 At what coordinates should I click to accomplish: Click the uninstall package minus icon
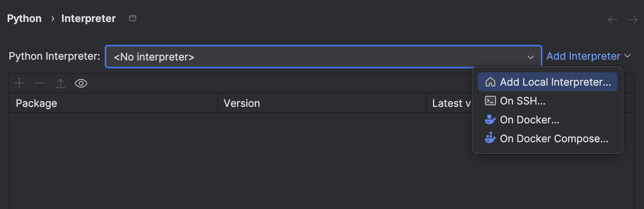click(40, 83)
